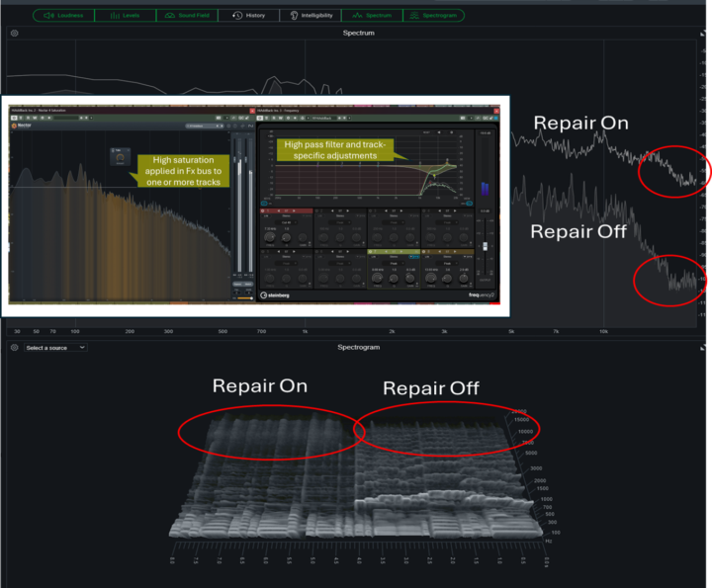Toggle the Spectrogram panel button
The width and height of the screenshot is (712, 588).
click(434, 16)
